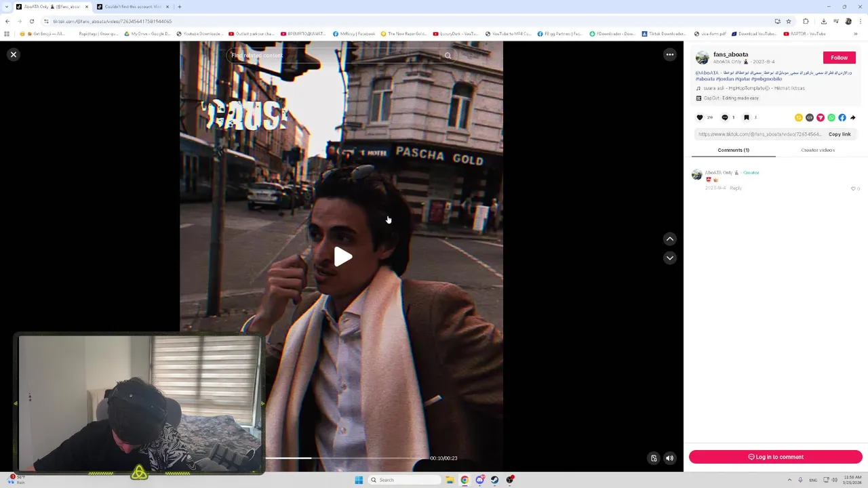The width and height of the screenshot is (868, 488).
Task: Open YouTube to MP4 Converter bookmark
Action: pyautogui.click(x=509, y=34)
